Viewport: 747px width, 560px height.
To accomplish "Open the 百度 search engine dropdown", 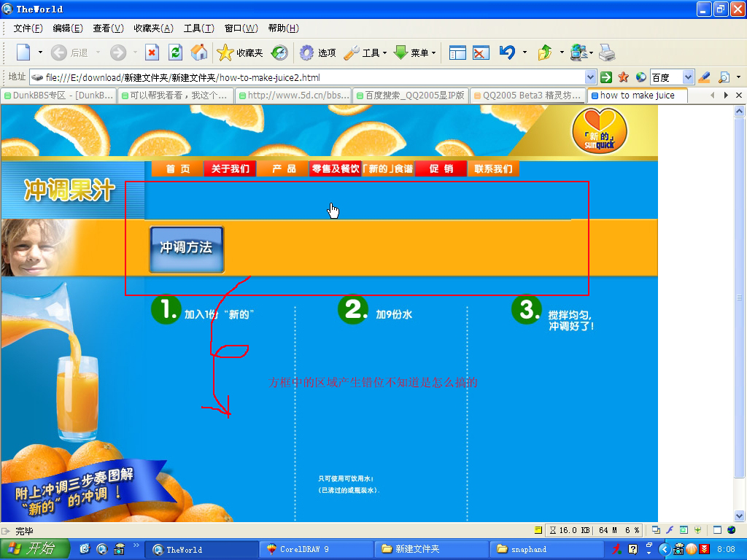I will coord(687,77).
